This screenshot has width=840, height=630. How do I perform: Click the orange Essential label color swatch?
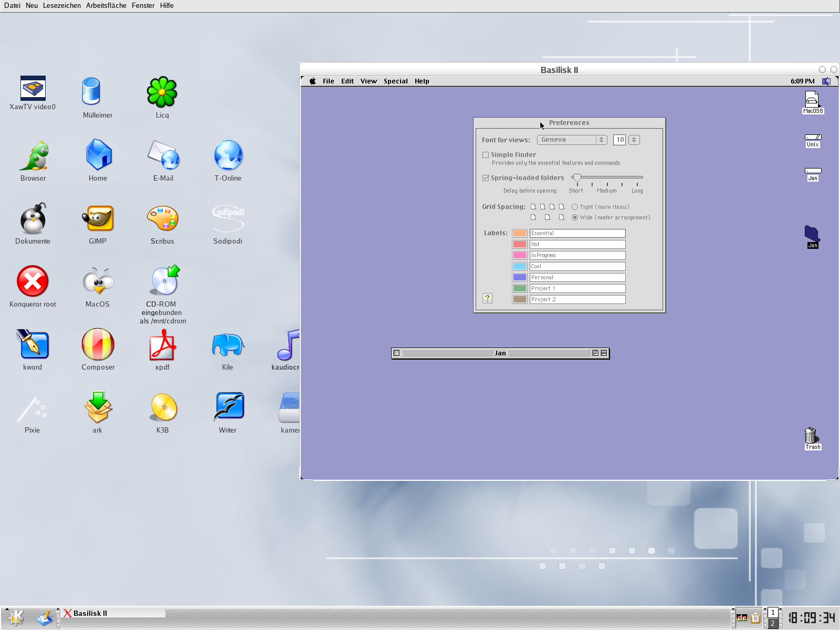coord(520,233)
